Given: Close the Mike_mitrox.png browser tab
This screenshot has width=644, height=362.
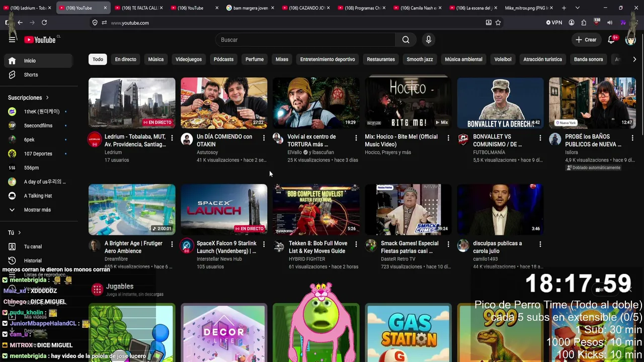Looking at the screenshot, I should [x=552, y=8].
